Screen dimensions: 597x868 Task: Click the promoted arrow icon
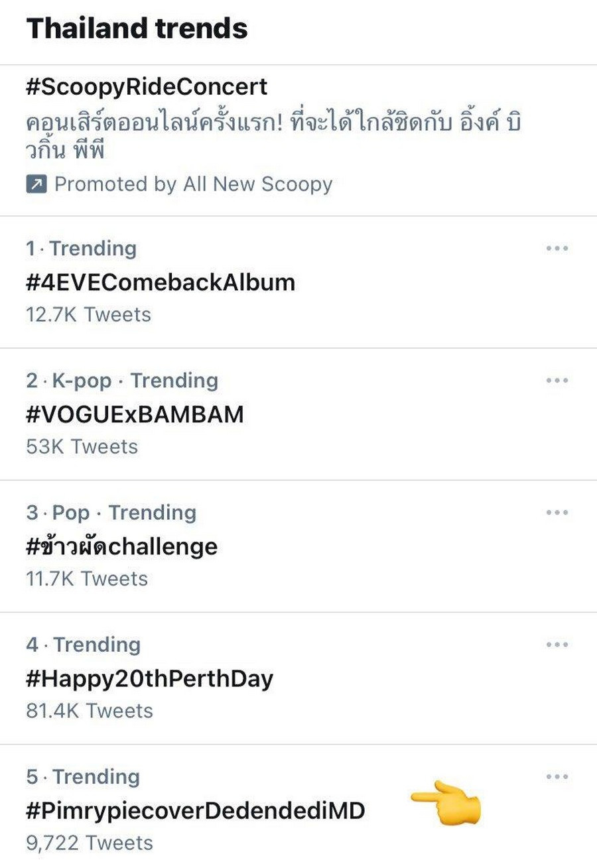[36, 184]
